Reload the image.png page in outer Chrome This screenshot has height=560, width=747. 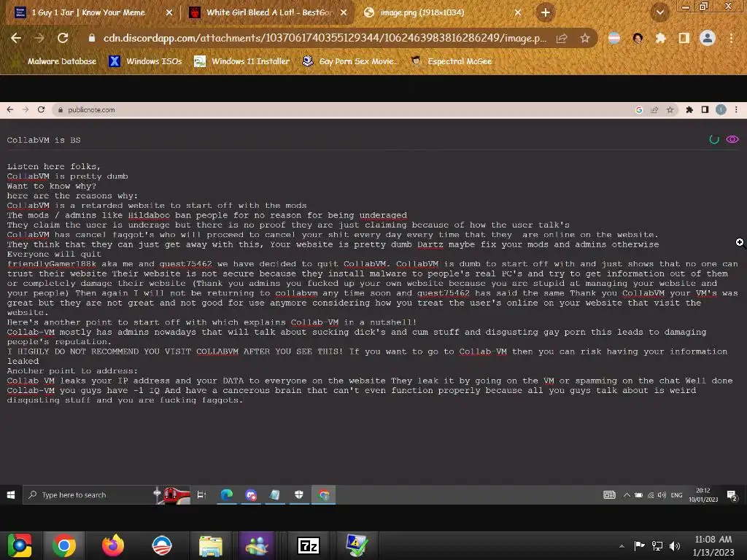point(63,38)
